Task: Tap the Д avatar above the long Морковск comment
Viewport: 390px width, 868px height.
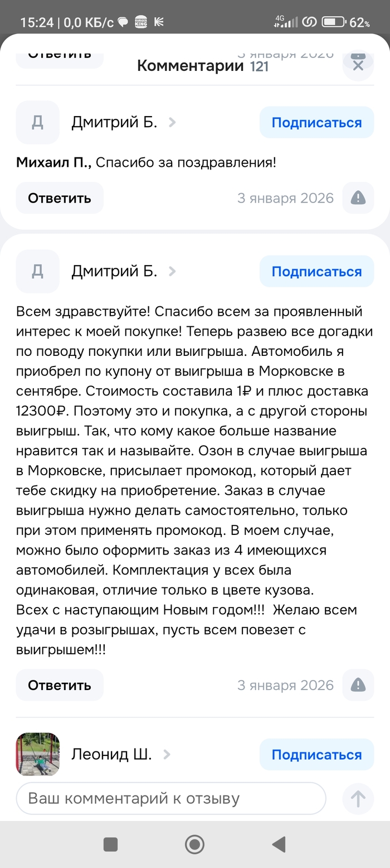Action: pyautogui.click(x=37, y=271)
